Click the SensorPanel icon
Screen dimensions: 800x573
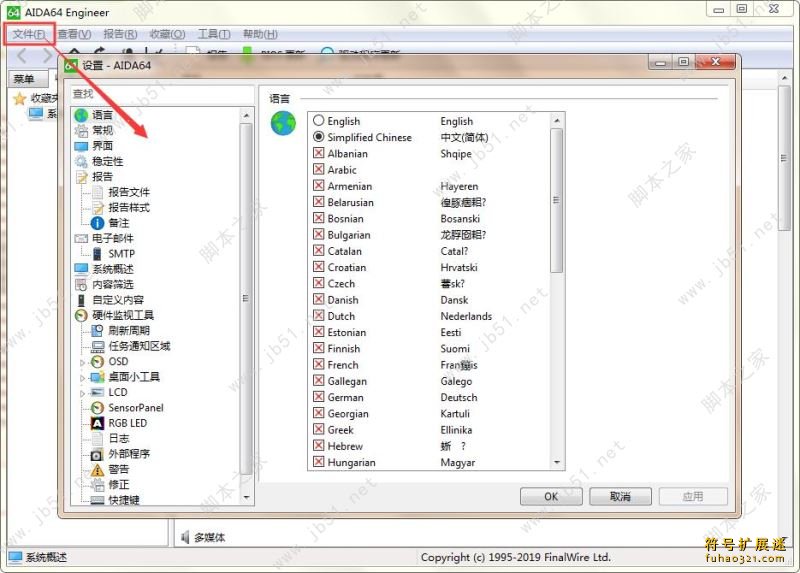coord(97,408)
